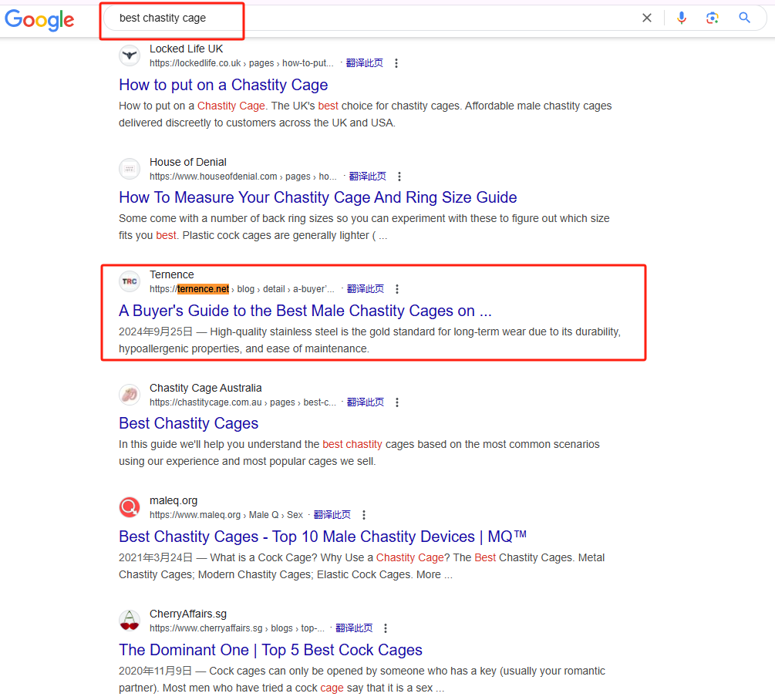The image size is (775, 700).
Task: Click the Ternence TRC favicon
Action: (x=130, y=281)
